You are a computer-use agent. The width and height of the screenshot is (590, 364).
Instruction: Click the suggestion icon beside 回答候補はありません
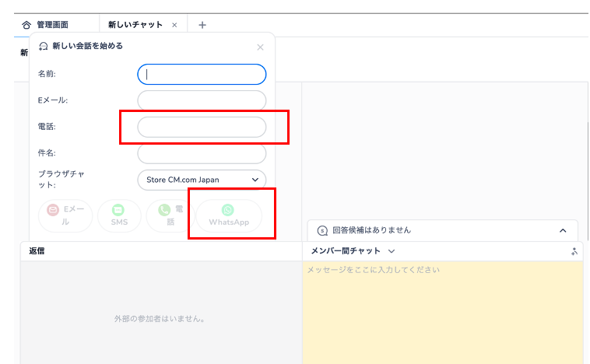click(322, 230)
